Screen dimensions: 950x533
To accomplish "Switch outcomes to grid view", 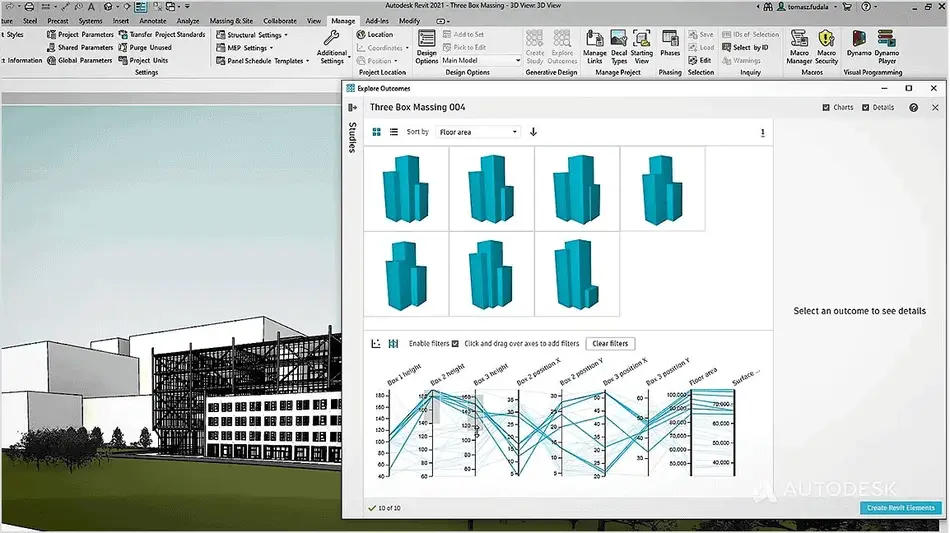I will 376,132.
